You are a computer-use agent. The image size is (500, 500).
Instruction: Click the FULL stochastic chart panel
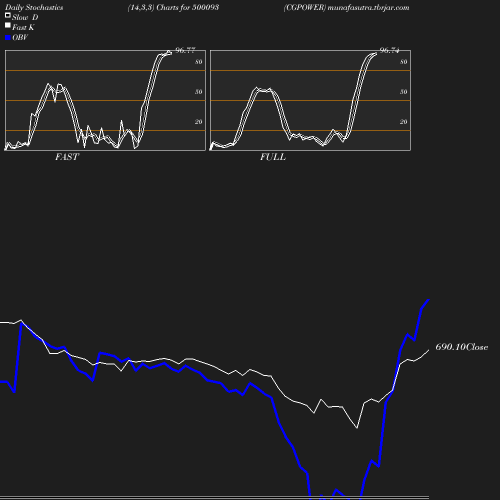310,100
